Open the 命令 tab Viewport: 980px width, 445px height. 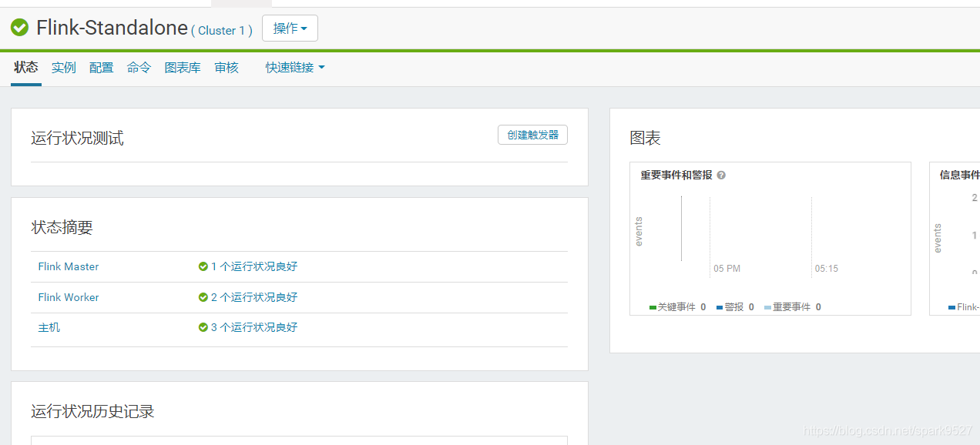139,68
